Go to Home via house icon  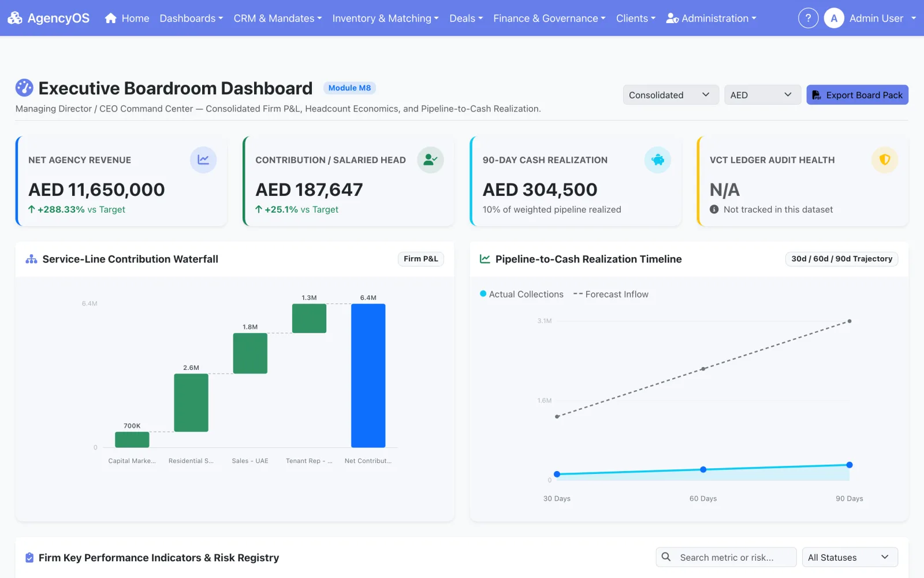(111, 18)
